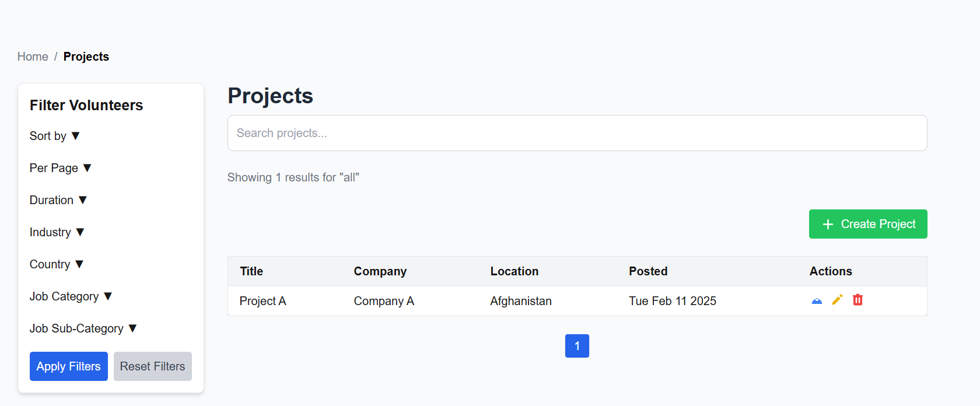Delete Project A with the trash icon
Image resolution: width=980 pixels, height=406 pixels.
click(x=857, y=300)
